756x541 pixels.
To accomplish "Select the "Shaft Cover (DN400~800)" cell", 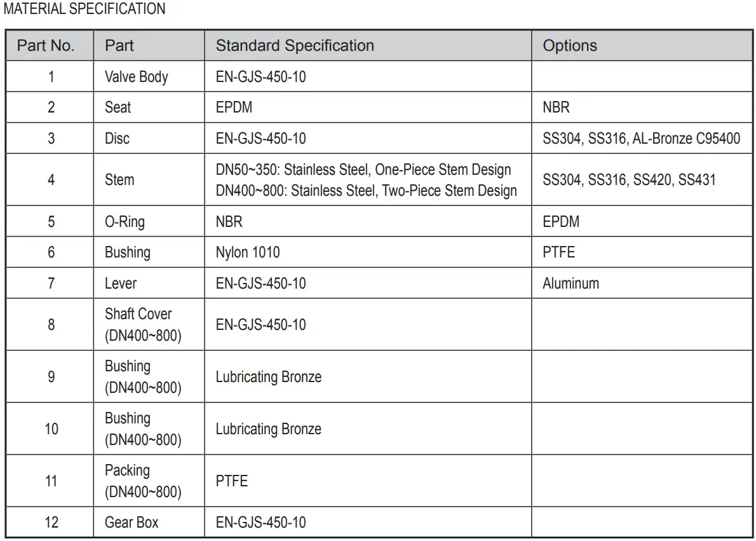I will point(142,325).
